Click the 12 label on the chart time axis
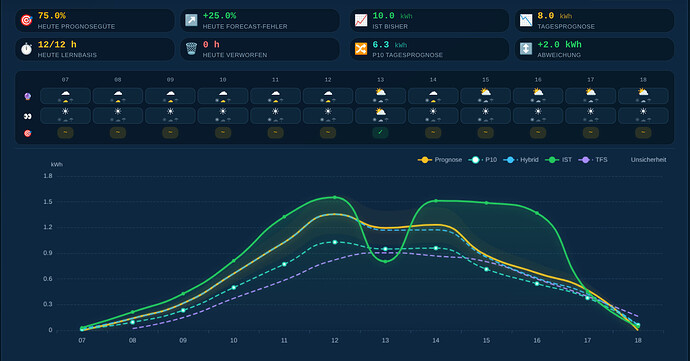This screenshot has height=361, width=690. click(x=335, y=340)
